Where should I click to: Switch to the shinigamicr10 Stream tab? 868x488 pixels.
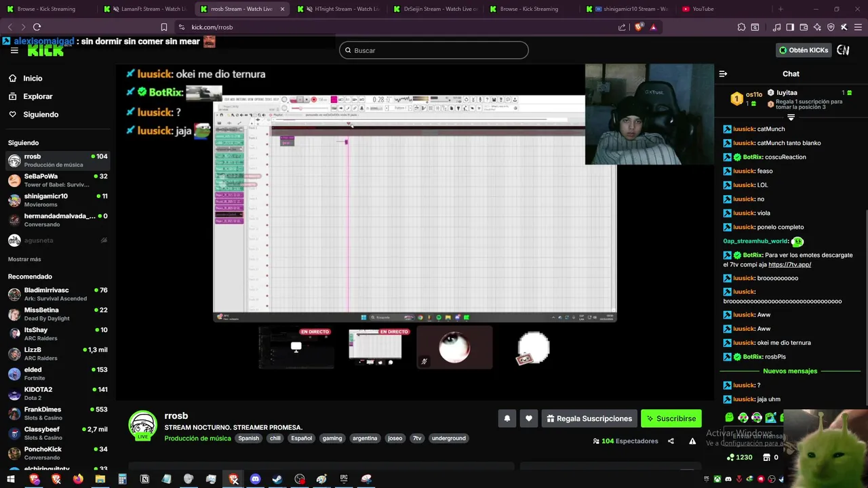(x=627, y=9)
